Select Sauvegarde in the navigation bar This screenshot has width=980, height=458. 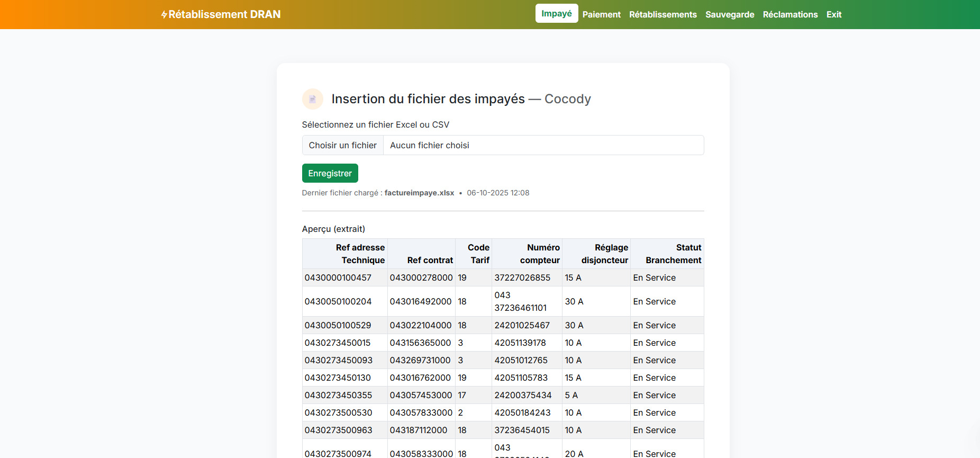pyautogui.click(x=729, y=15)
